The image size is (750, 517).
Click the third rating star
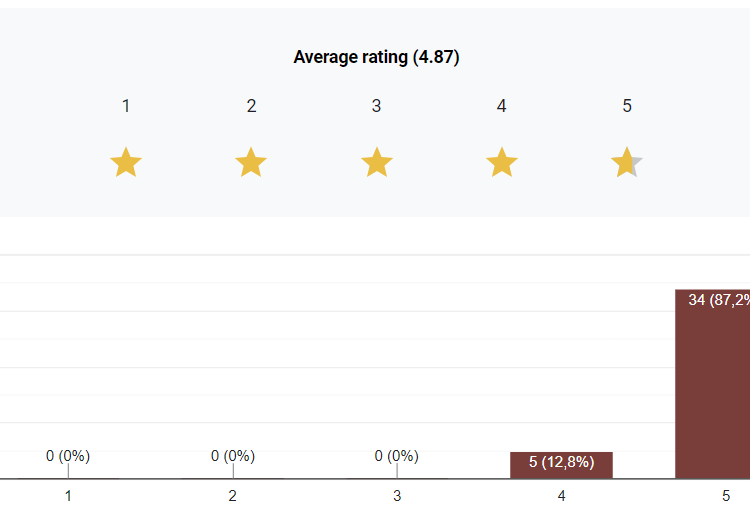tap(376, 162)
